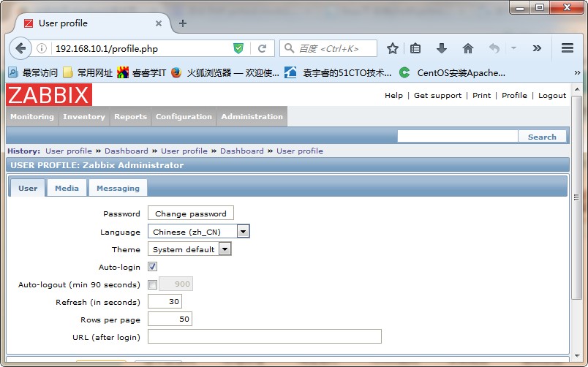
Task: Open 最常访问 bookmark folder
Action: (33, 72)
